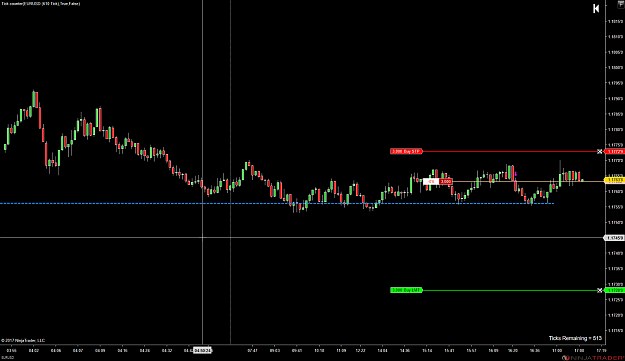The height and width of the screenshot is (361, 625).
Task: Click the small icon at top-right corner
Action: [x=621, y=4]
